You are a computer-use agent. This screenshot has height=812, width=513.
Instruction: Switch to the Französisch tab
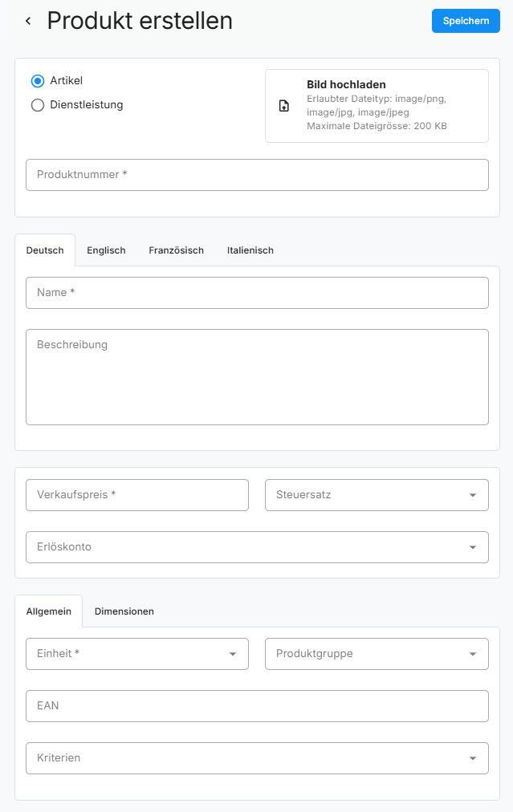coord(176,250)
